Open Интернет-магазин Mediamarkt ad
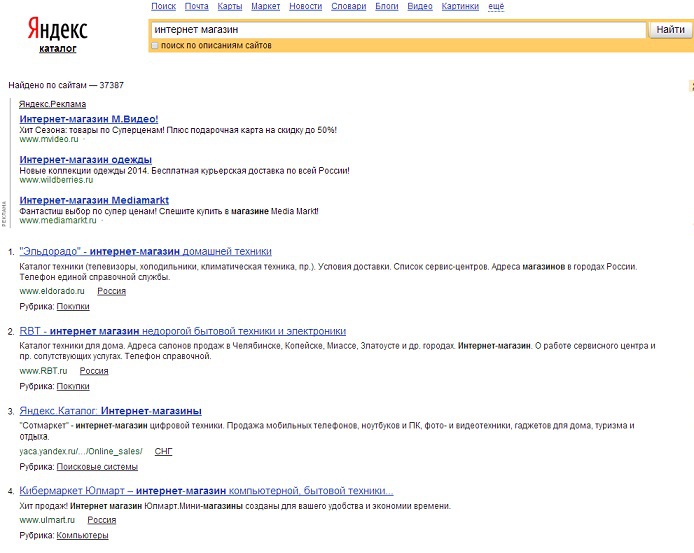Image resolution: width=694 pixels, height=553 pixels. click(x=94, y=200)
